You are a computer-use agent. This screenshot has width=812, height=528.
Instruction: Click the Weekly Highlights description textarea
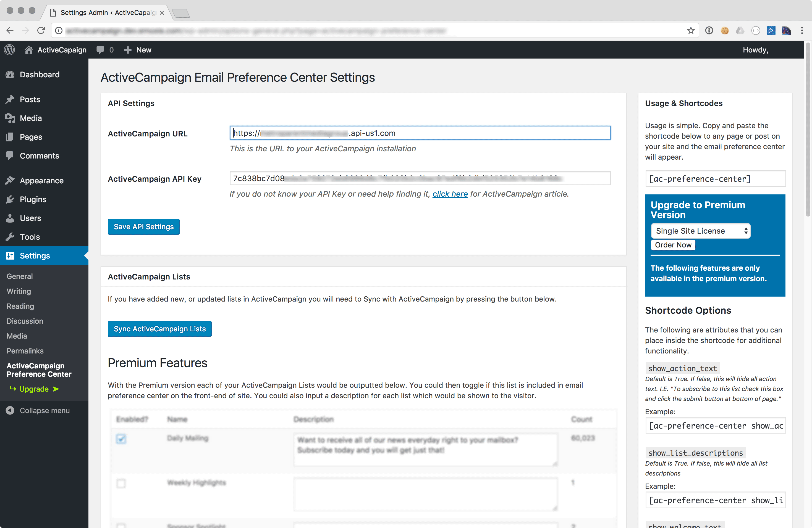[425, 494]
